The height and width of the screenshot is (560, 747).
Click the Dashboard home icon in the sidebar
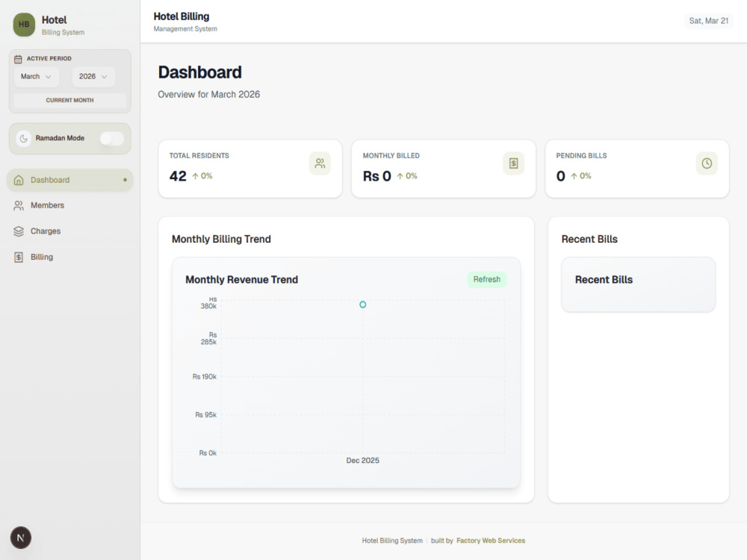(19, 180)
